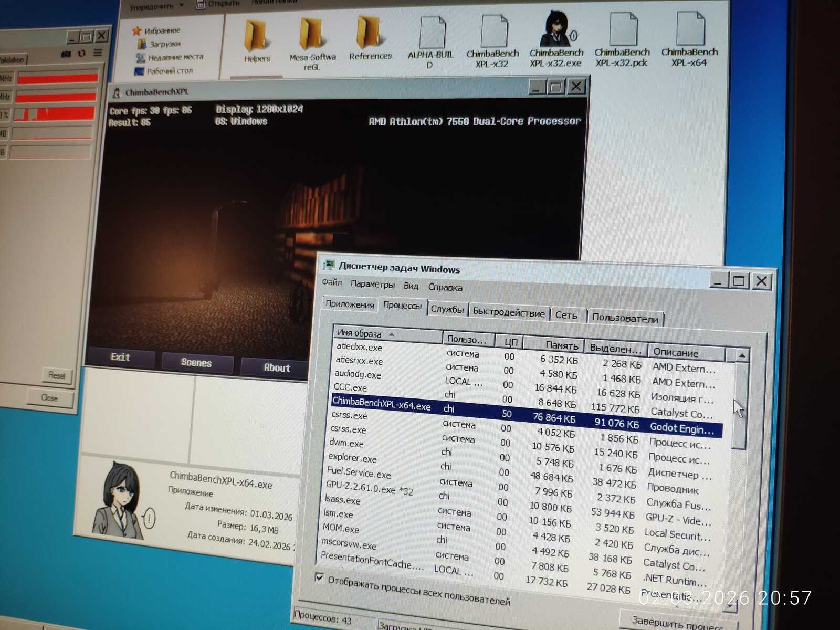The image size is (840, 630).
Task: Select the Fuel.Service.exe process row
Action: click(x=518, y=488)
